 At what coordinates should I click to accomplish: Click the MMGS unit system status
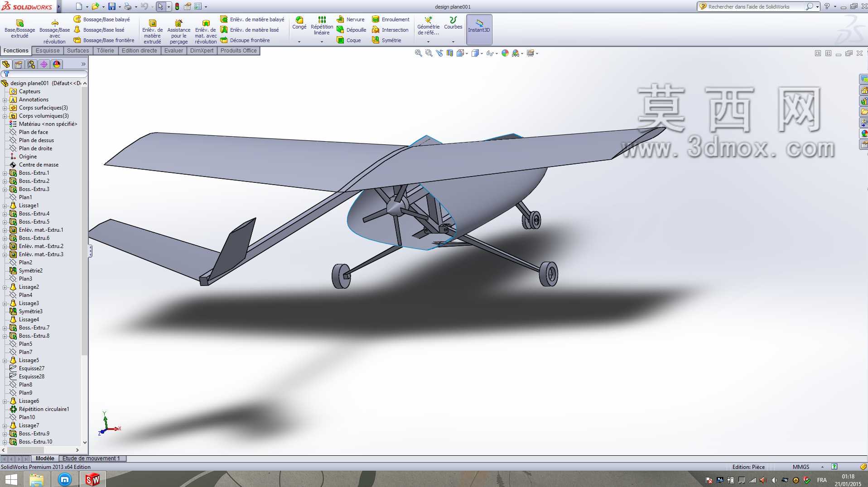pyautogui.click(x=801, y=467)
